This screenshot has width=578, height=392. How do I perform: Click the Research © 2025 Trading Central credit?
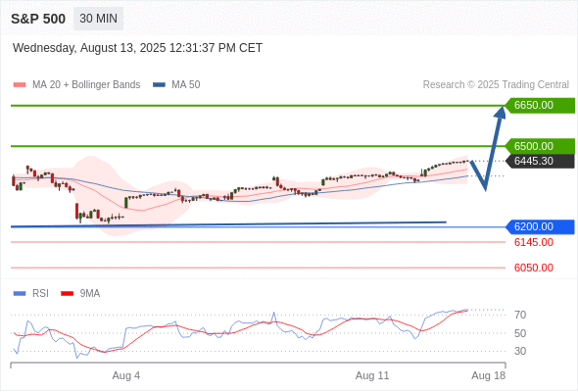tap(496, 85)
